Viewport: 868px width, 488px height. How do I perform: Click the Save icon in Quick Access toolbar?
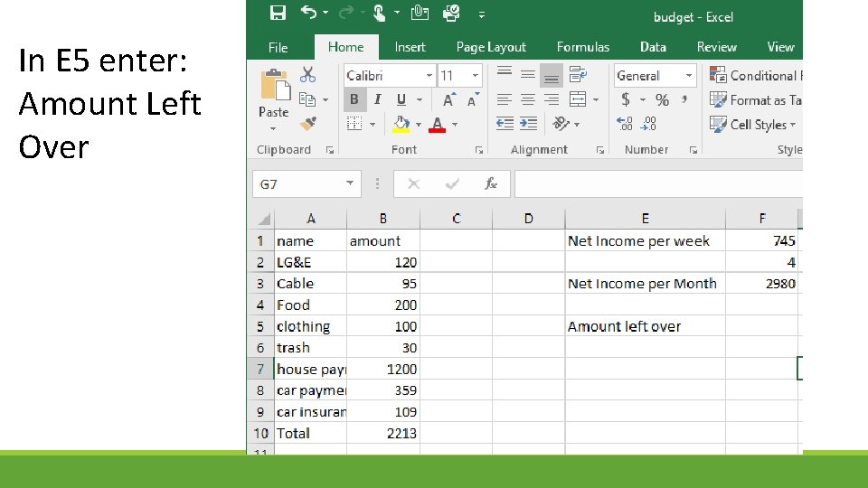pos(278,13)
